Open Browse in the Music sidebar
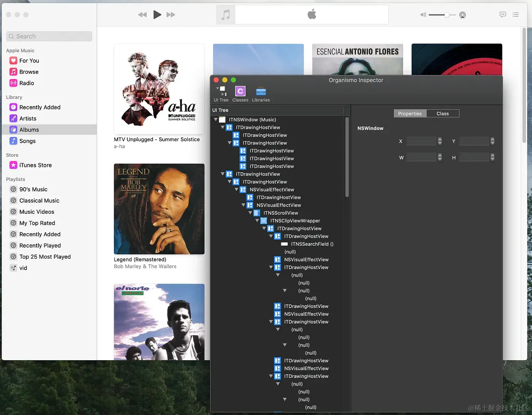Image resolution: width=532 pixels, height=415 pixels. point(29,72)
